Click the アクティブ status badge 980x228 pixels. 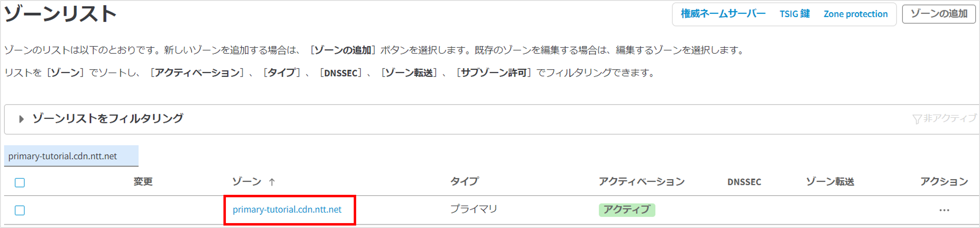[627, 210]
